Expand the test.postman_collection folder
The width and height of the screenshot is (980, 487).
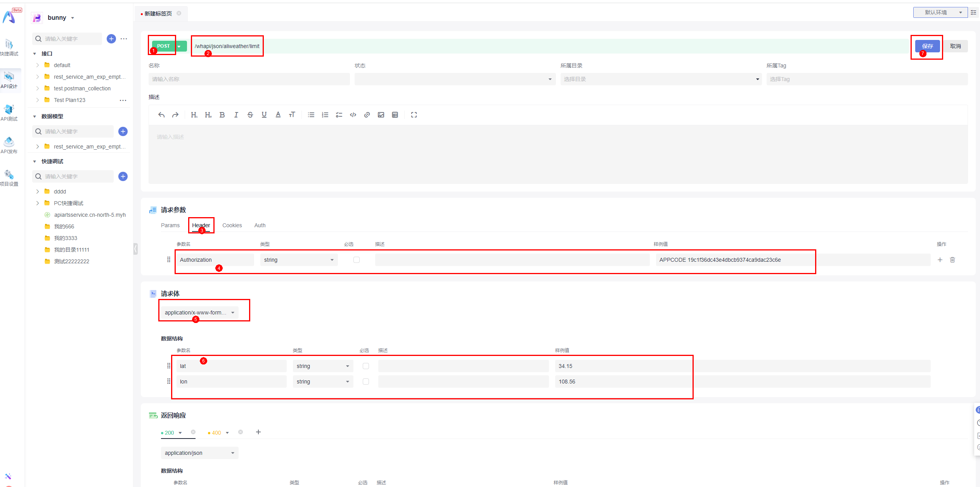point(38,88)
